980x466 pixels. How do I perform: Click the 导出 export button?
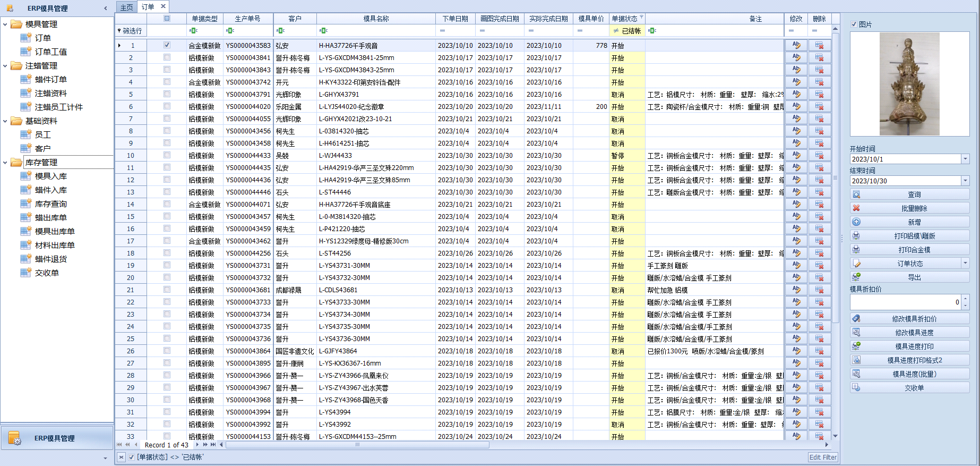(909, 277)
